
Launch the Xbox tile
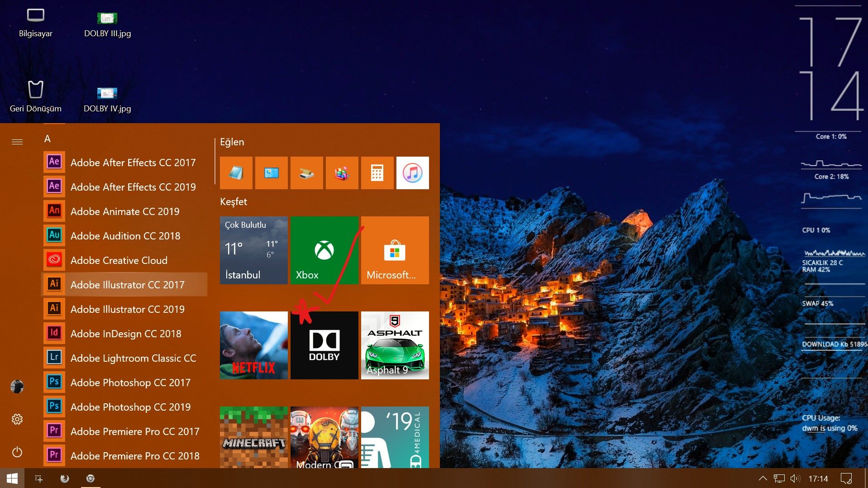coord(324,250)
